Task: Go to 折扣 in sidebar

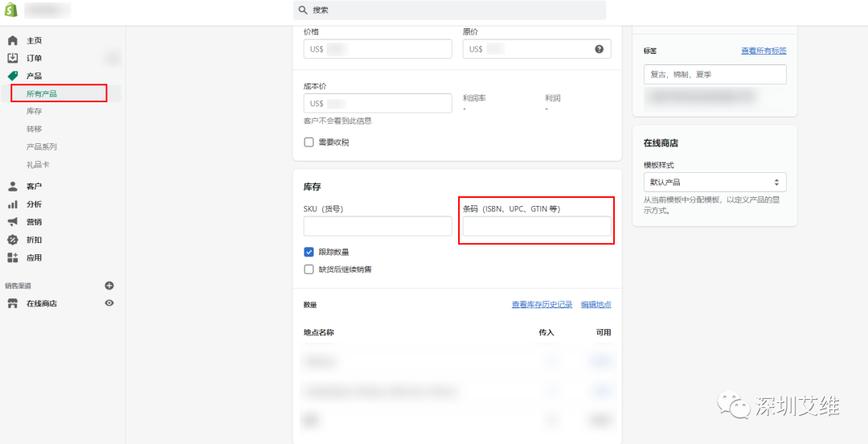Action: pos(35,240)
